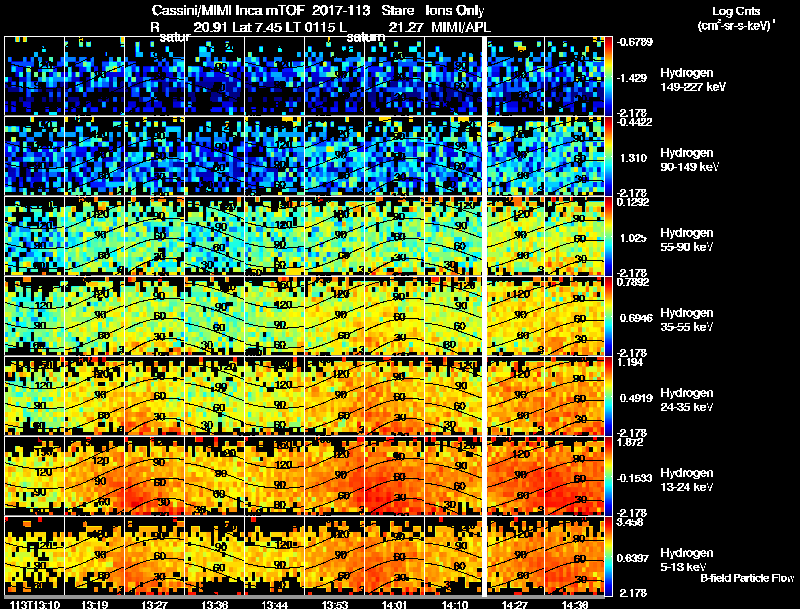Click the 3.458 colorbar value

(x=630, y=522)
